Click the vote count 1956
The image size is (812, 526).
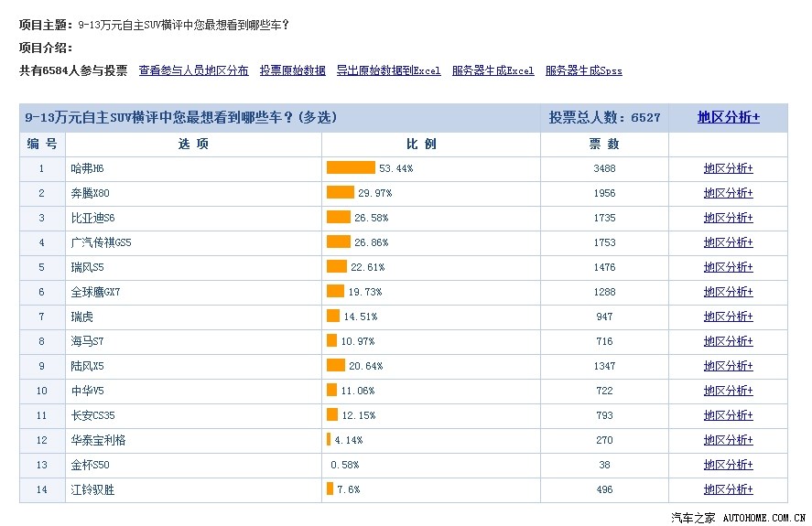tap(604, 194)
